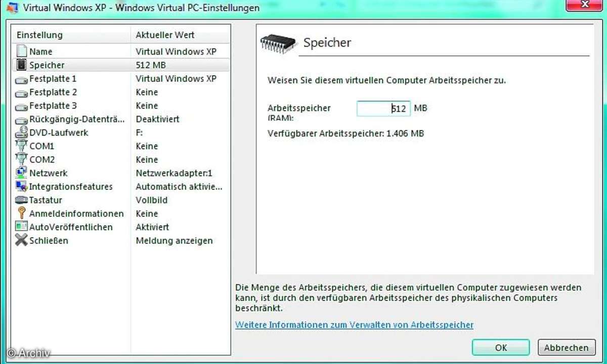607x364 pixels.
Task: Select the Speicher setting row
Action: pyautogui.click(x=121, y=65)
